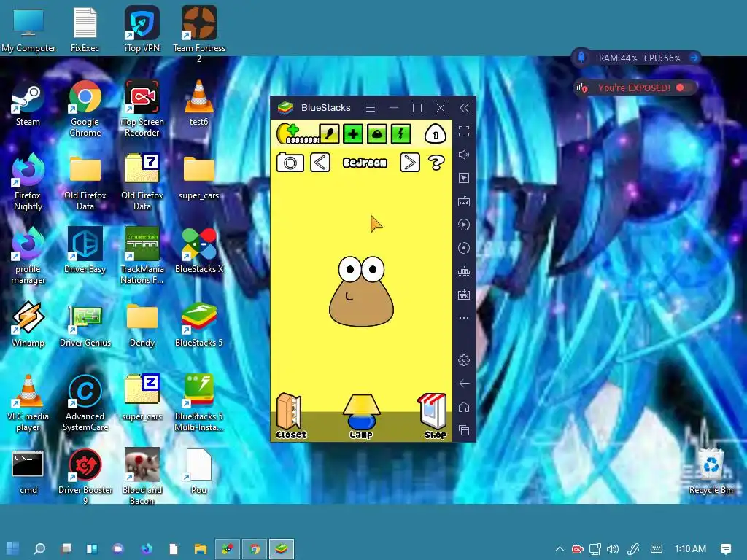This screenshot has height=560, width=747.
Task: Select the iTop Screen Recorder shortcut
Action: tap(142, 109)
